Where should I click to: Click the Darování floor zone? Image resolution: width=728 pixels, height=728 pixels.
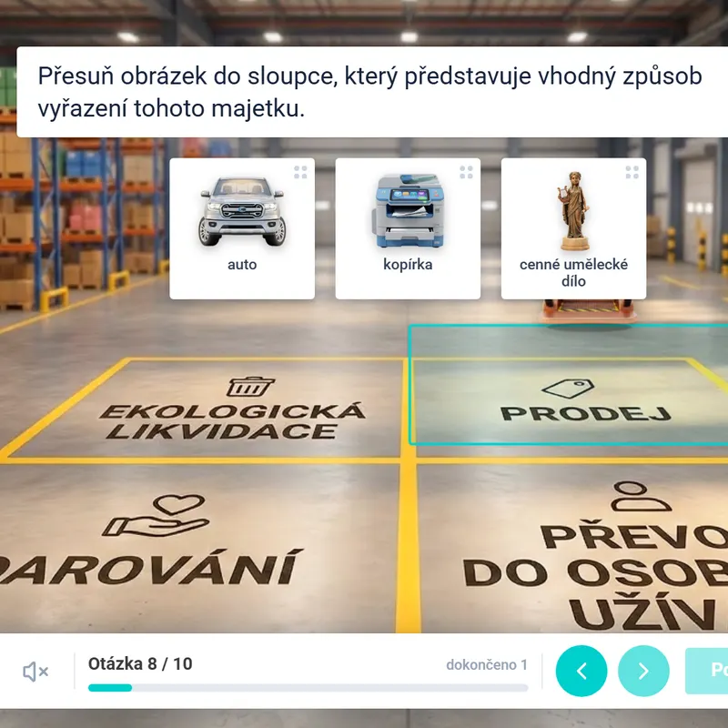point(197,549)
